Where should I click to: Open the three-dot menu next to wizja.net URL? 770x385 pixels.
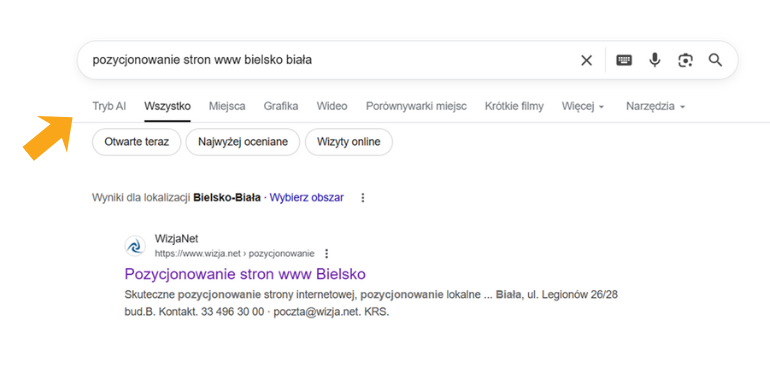click(327, 254)
